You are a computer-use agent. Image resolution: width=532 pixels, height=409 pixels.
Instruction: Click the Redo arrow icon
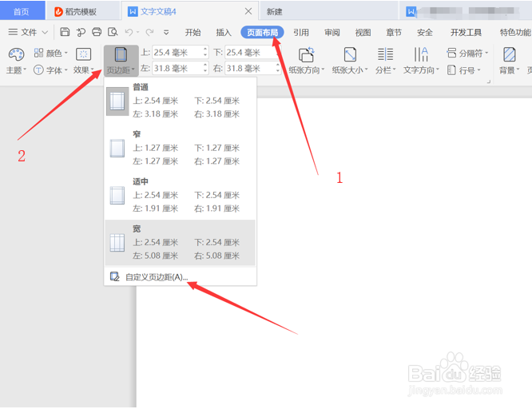click(x=149, y=32)
